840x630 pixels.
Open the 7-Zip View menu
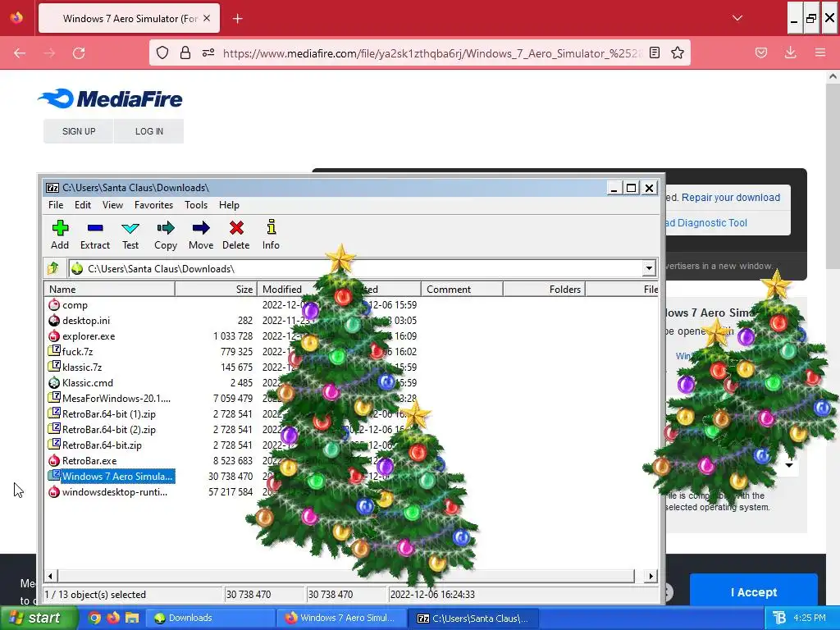pos(112,205)
